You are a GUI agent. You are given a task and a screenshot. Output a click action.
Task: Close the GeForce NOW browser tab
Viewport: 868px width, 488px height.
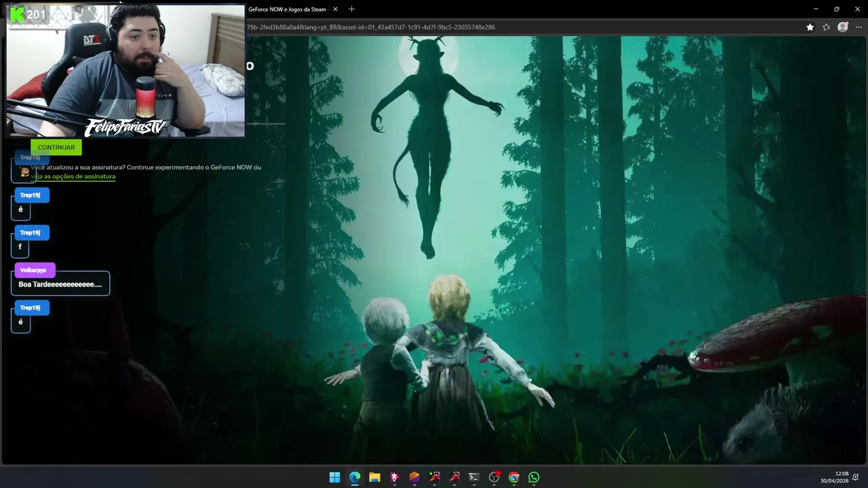tap(335, 9)
